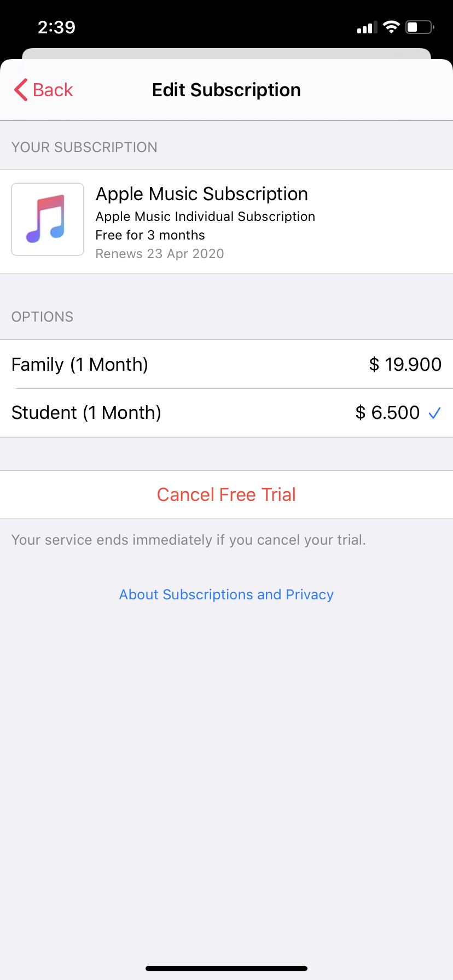Tap the Renews 23 Apr 2020 text
Viewport: 453px width, 980px height.
click(x=160, y=254)
